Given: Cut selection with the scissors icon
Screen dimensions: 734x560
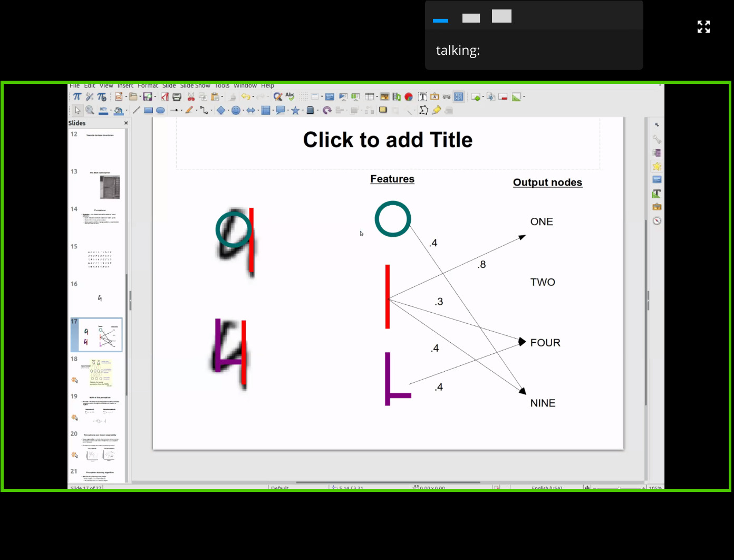Looking at the screenshot, I should (191, 96).
